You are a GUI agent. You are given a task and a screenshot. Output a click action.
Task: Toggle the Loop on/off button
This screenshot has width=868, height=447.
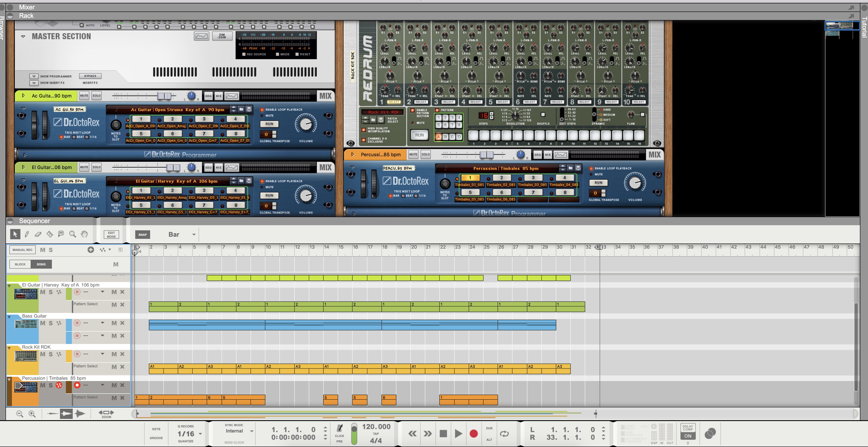pyautogui.click(x=504, y=434)
